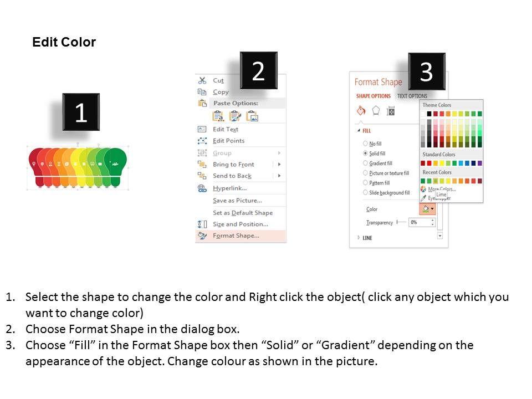532x399 pixels.
Task: Choose the Pattern fill radio button
Action: pos(365,183)
